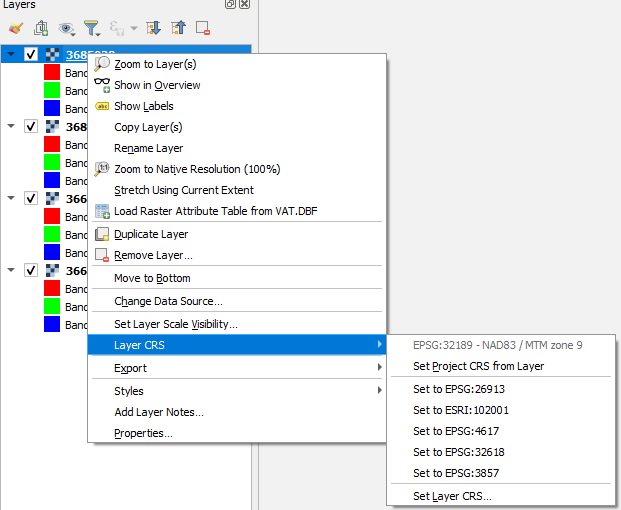Click the Filter Legend by Expression icon

click(x=117, y=29)
